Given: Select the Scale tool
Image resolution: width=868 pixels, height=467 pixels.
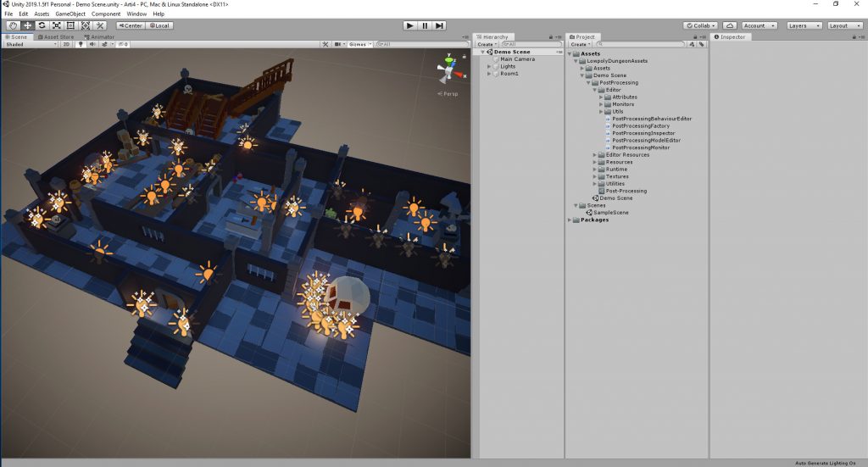Looking at the screenshot, I should [57, 25].
